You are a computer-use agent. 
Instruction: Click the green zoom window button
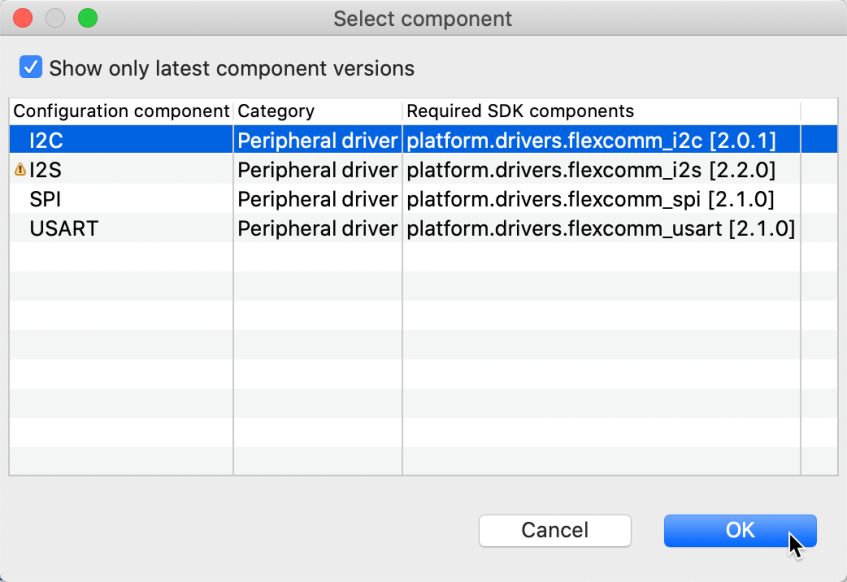(87, 18)
